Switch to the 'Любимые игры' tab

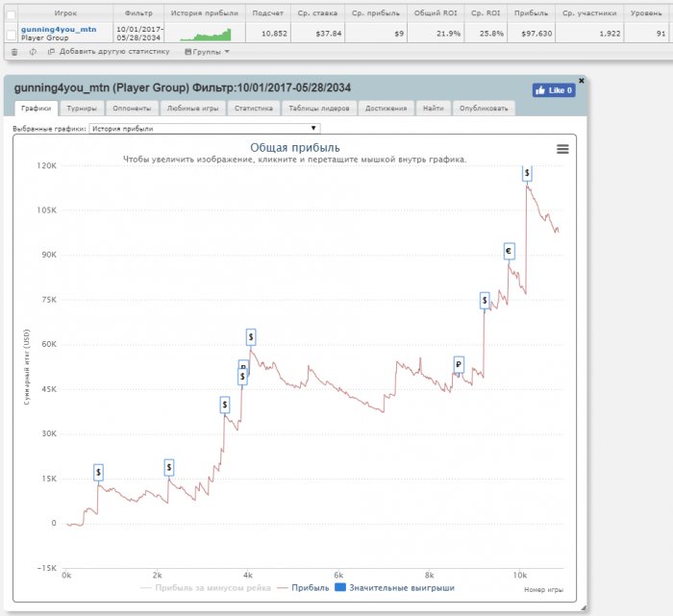[x=192, y=109]
